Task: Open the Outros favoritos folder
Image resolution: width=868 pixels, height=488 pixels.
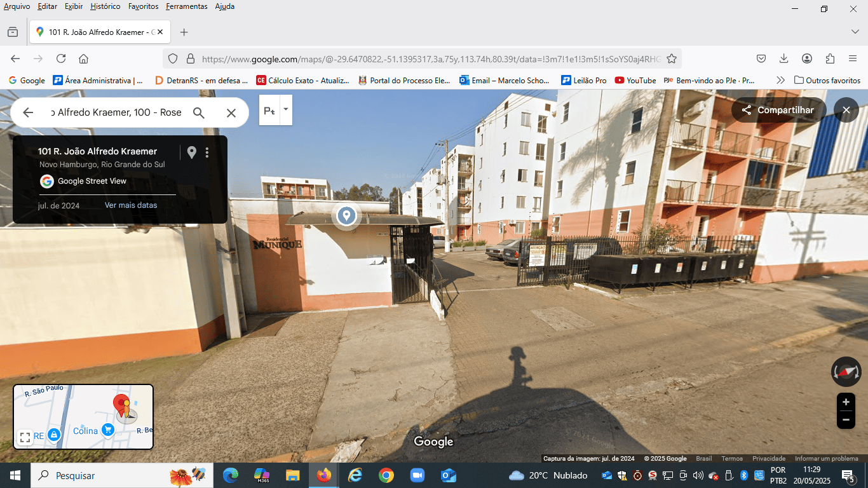Action: point(827,80)
